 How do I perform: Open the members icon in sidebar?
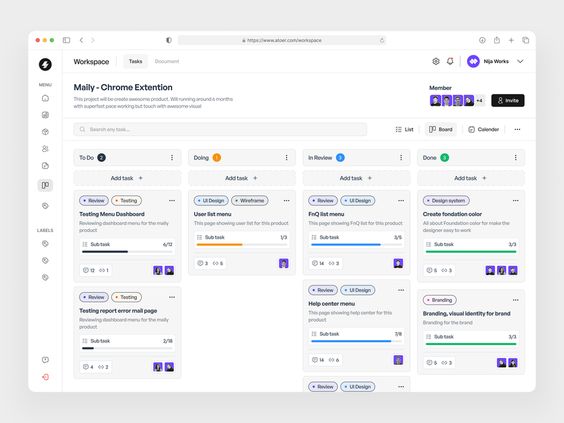[45, 149]
